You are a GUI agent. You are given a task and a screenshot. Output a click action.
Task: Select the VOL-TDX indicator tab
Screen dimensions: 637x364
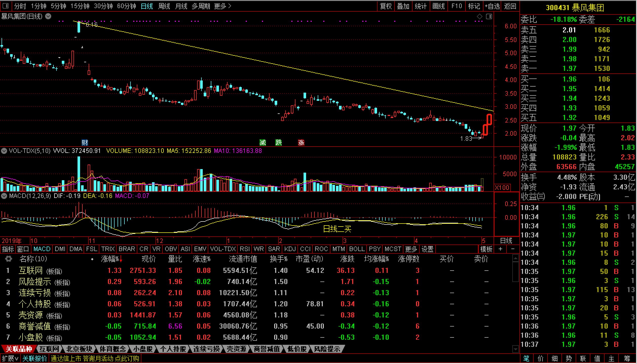tap(223, 249)
